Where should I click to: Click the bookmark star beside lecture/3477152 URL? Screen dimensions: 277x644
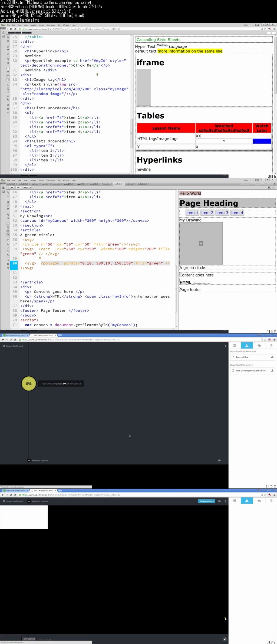pos(265,29)
